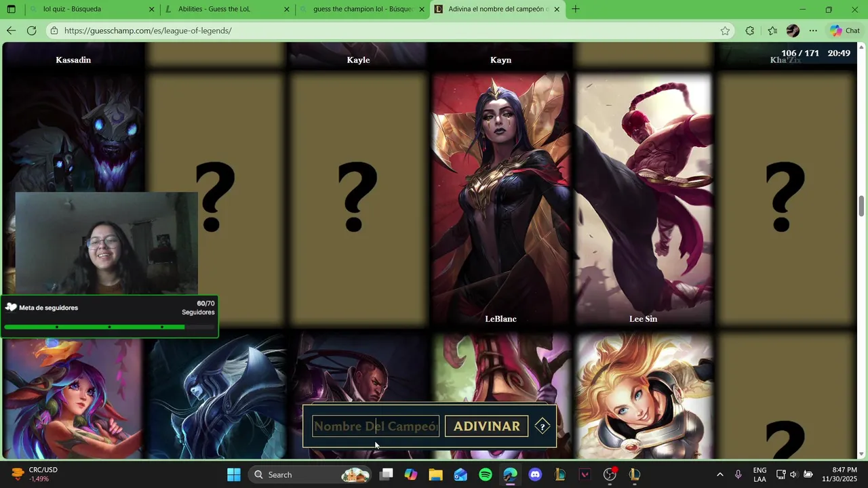Open Task View on taskbar
The image size is (868, 488).
[387, 474]
